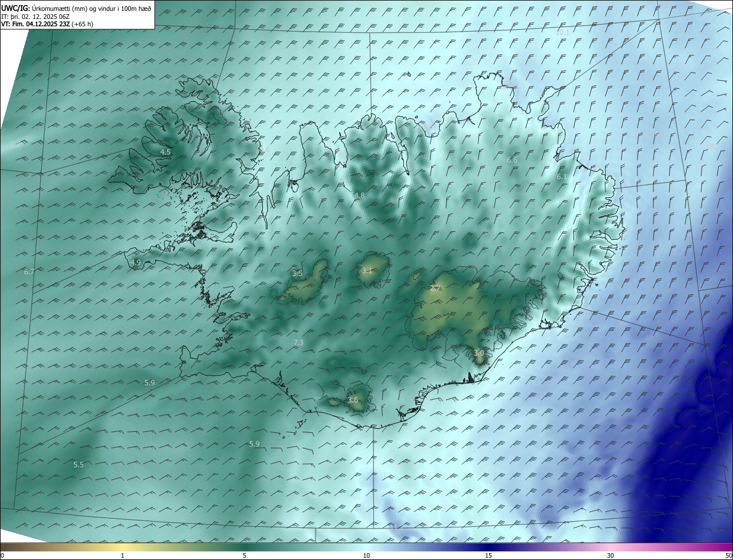
Task: Click the 6.7 value on the map
Action: pyautogui.click(x=29, y=271)
